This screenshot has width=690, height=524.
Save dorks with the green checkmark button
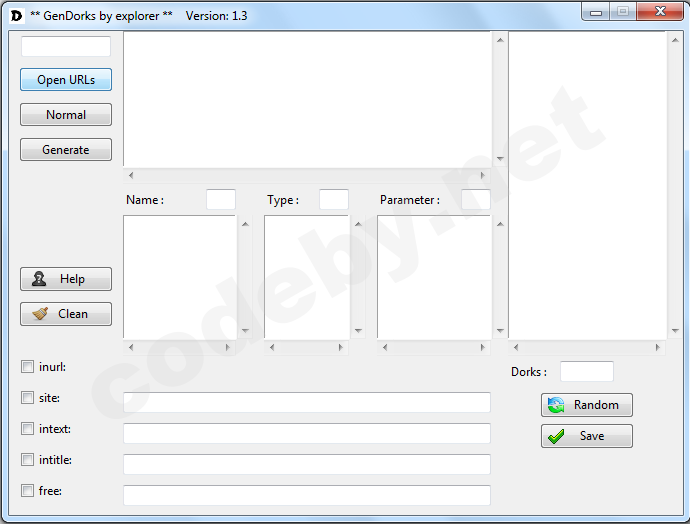coord(587,436)
